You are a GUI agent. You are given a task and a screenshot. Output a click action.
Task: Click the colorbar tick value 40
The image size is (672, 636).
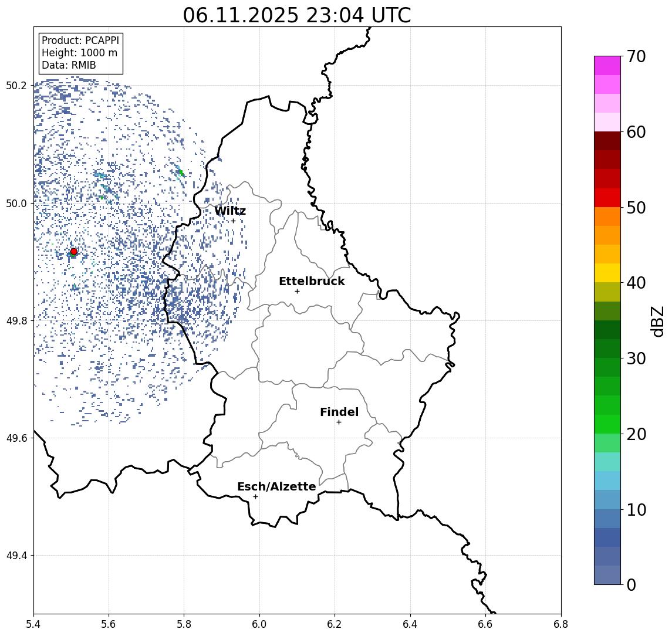tap(636, 283)
